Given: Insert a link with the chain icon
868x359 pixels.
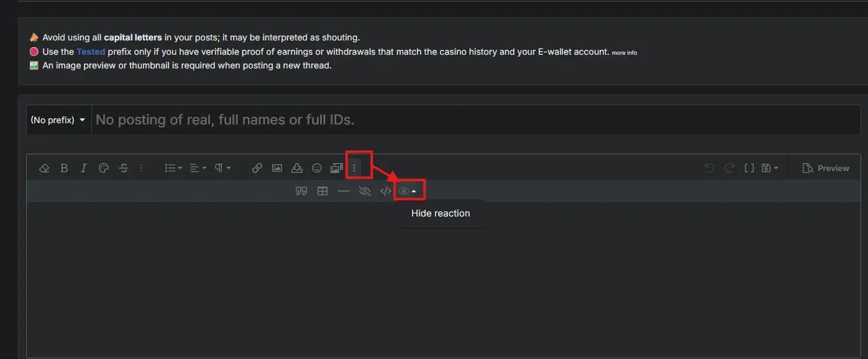Looking at the screenshot, I should (x=257, y=168).
